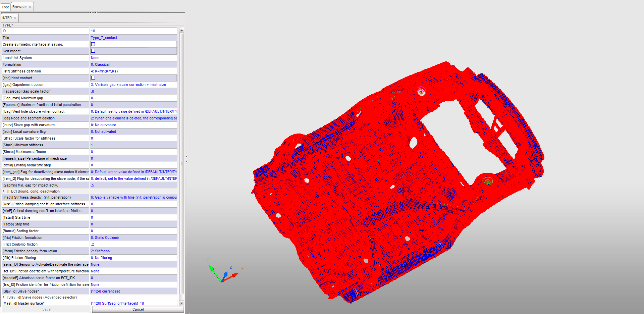Click the vertical splitter handle beside the panel
This screenshot has height=314, width=644.
tap(186, 160)
